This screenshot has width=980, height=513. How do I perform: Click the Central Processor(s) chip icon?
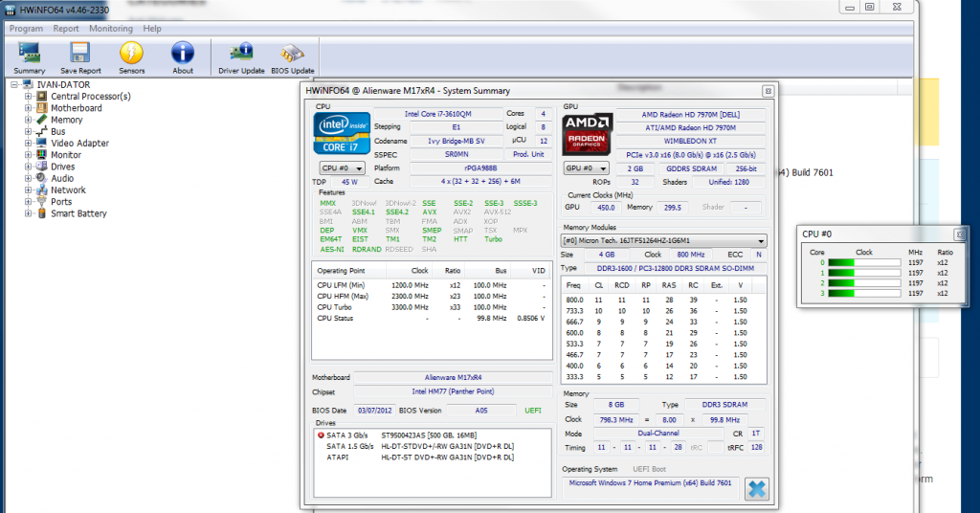pos(42,97)
